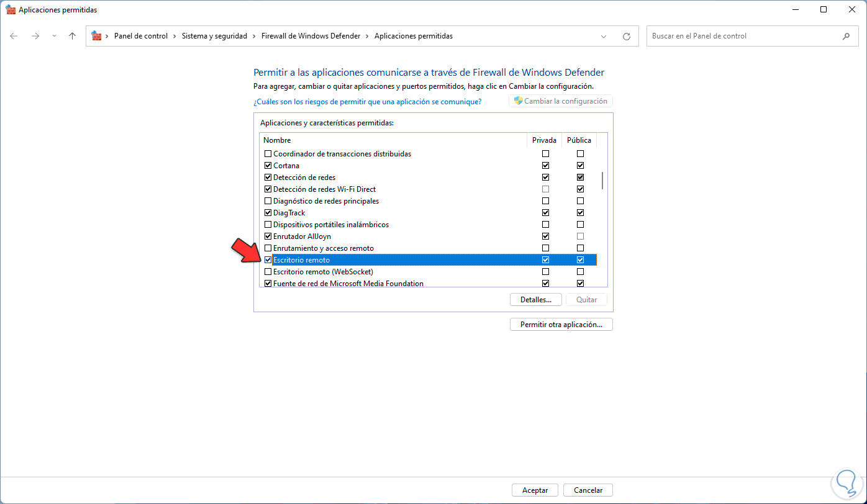867x504 pixels.
Task: Refresh the Aplicaciones permitidas page
Action: [x=626, y=36]
